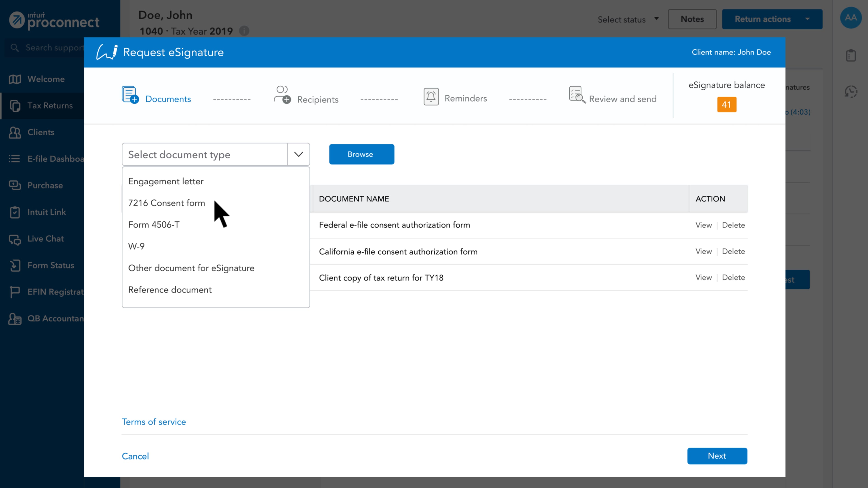868x488 pixels.
Task: Click the AA user avatar
Action: tap(850, 18)
